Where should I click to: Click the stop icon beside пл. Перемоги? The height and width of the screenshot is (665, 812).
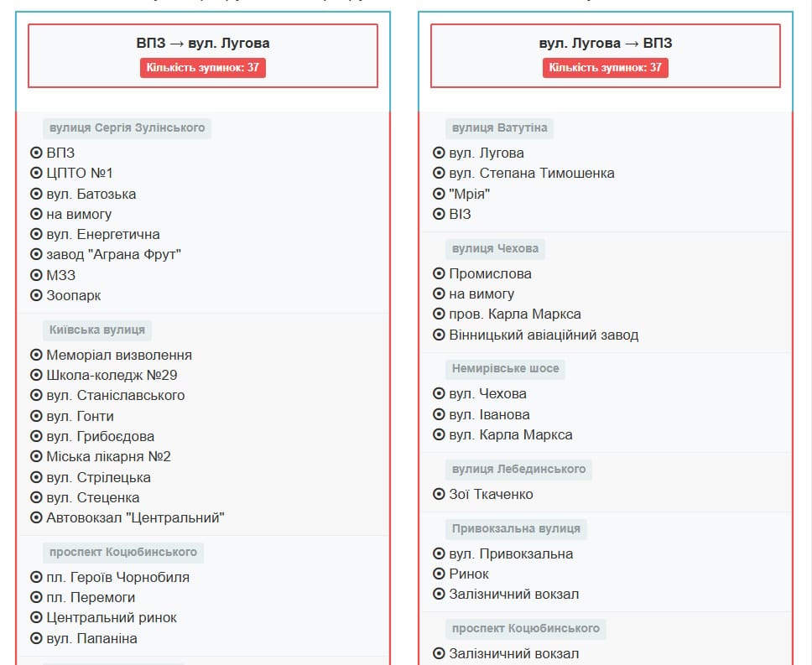click(x=36, y=597)
